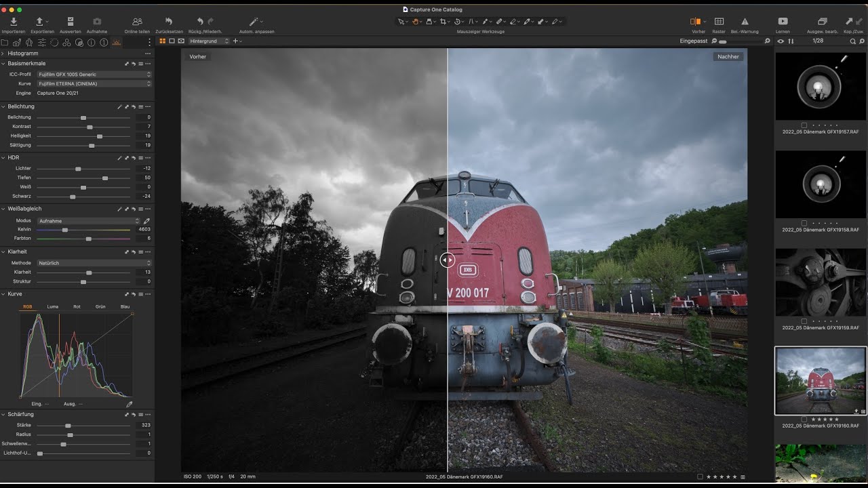
Task: Open the Hintergrund layer dropdown
Action: (x=210, y=41)
